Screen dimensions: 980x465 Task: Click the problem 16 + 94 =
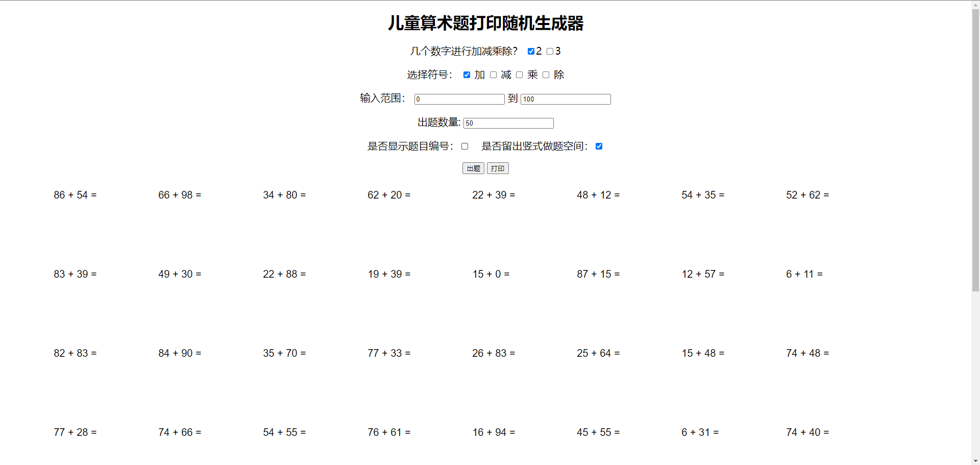494,432
